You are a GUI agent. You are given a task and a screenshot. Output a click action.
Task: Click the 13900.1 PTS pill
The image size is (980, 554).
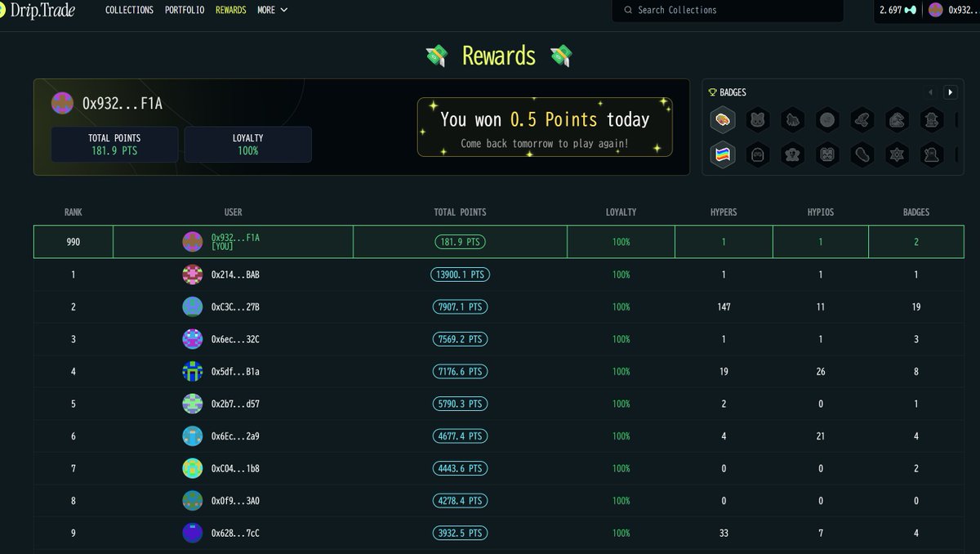pos(460,275)
